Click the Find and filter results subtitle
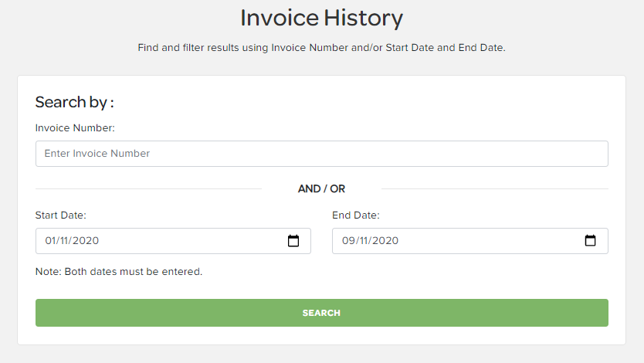 [321, 48]
